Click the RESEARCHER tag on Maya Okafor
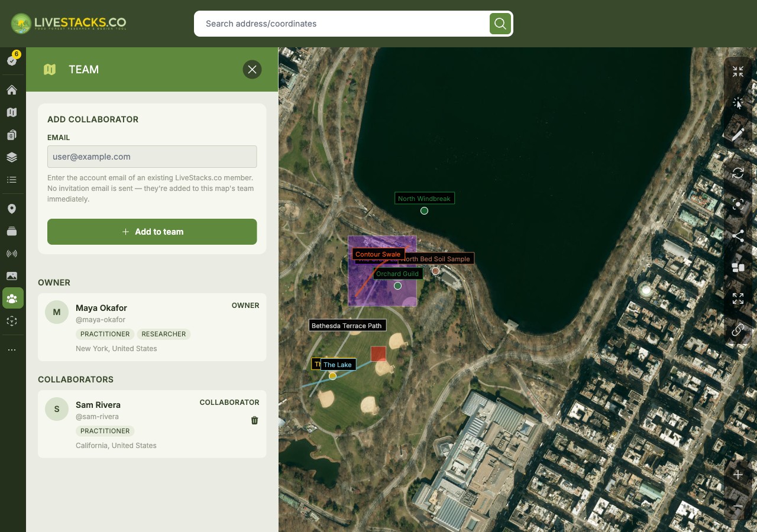Screen dimensions: 757x532 [x=164, y=334]
